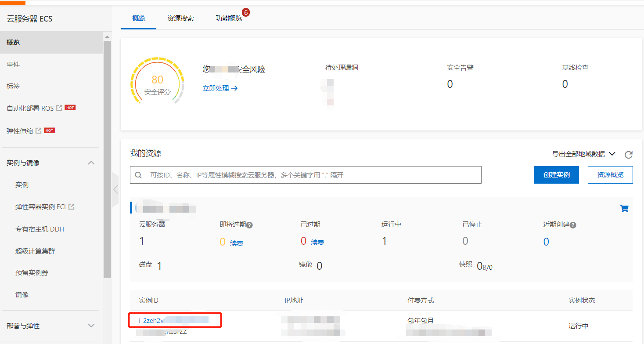Click the 云服务器 count 1
This screenshot has width=644, height=344.
click(142, 241)
